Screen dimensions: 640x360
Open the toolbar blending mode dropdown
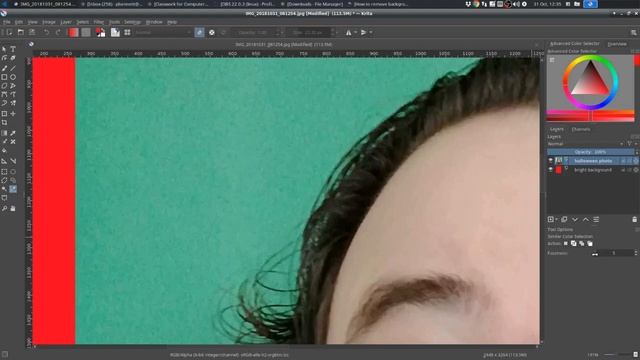tap(163, 32)
